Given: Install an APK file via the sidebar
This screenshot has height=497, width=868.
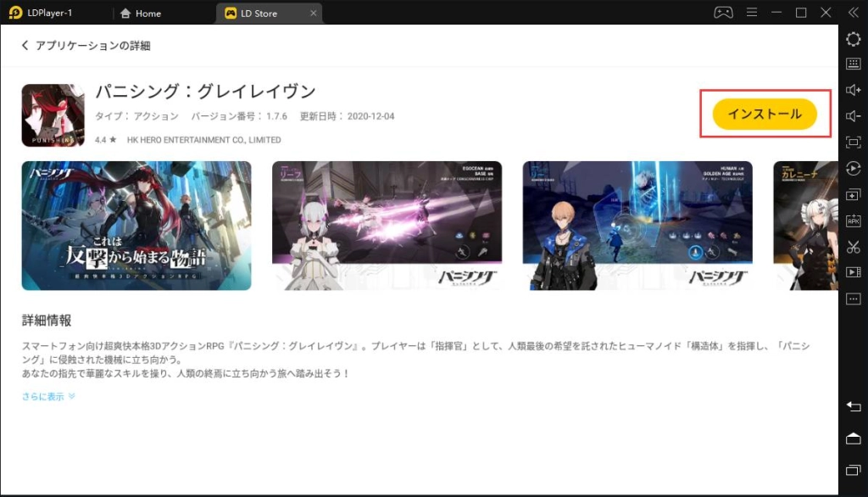Looking at the screenshot, I should [x=853, y=221].
